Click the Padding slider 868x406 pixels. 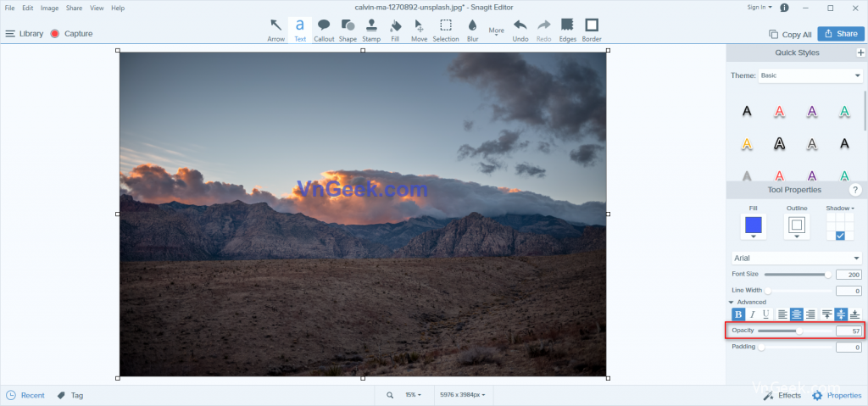[794, 348]
